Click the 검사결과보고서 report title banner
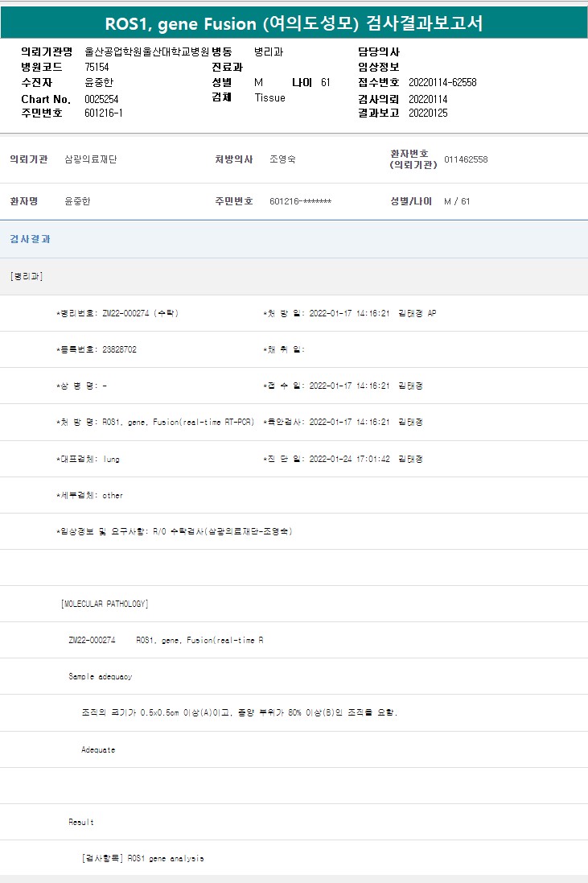588x883 pixels. pyautogui.click(x=294, y=23)
